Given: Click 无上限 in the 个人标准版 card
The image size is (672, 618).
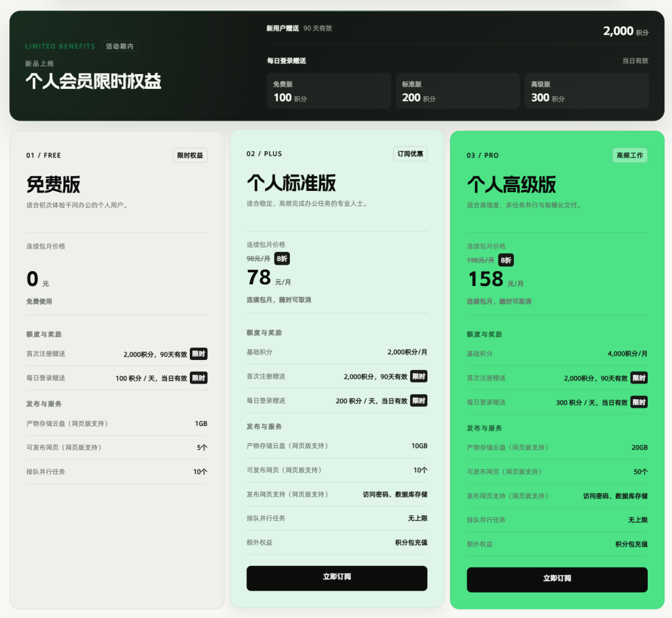Looking at the screenshot, I should 418,519.
